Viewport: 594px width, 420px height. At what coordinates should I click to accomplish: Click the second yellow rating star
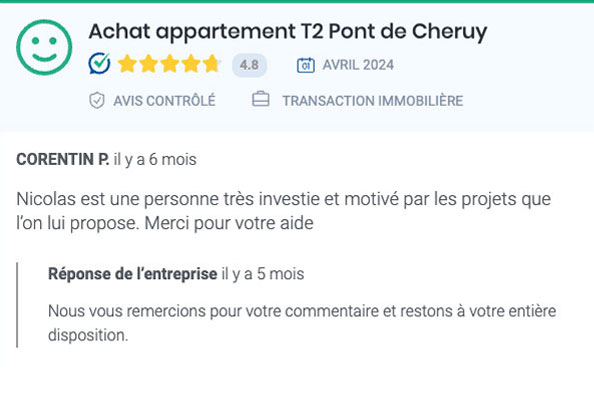click(x=148, y=64)
